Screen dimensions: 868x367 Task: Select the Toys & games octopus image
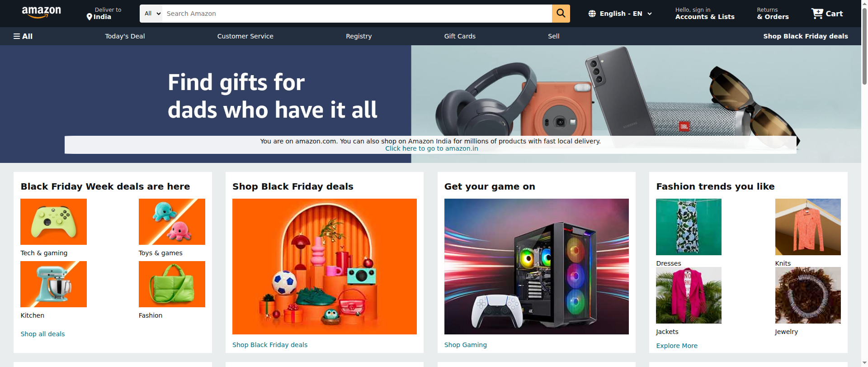[x=172, y=222]
